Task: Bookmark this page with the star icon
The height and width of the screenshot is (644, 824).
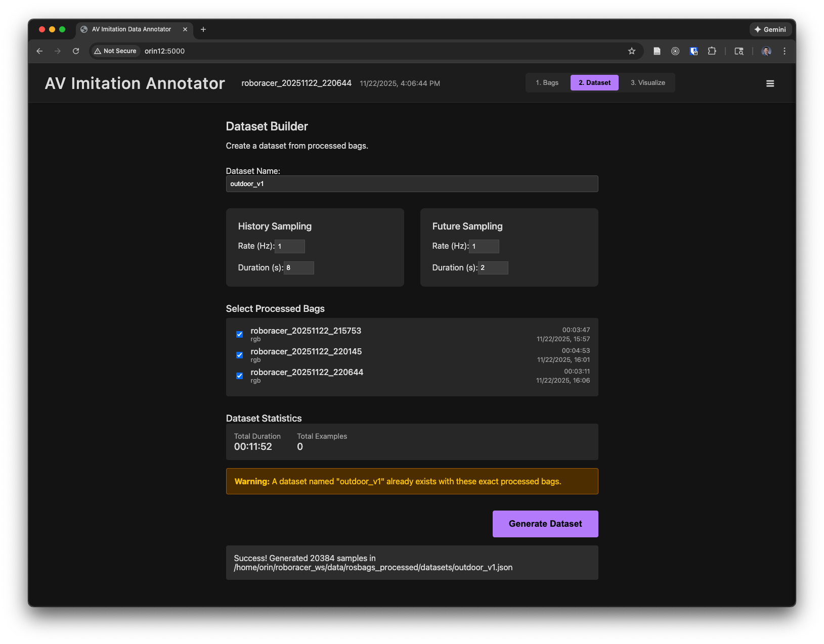Action: coord(631,51)
